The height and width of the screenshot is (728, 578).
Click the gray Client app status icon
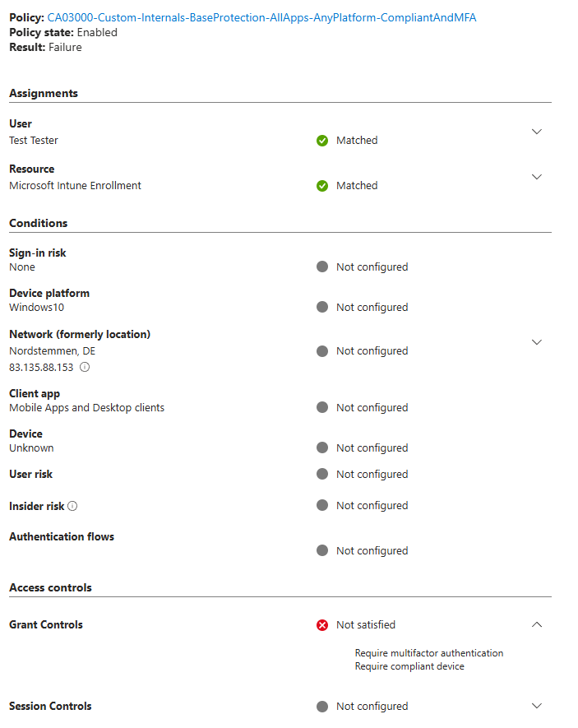coord(322,408)
